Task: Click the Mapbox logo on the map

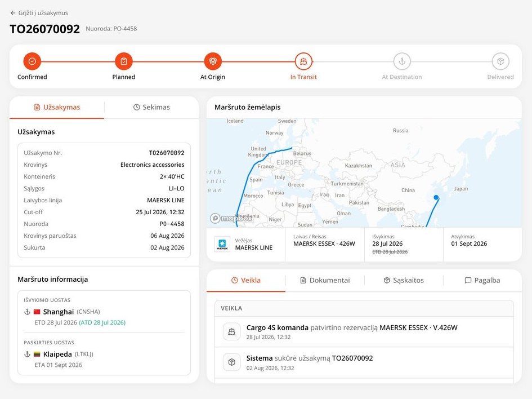Action: click(231, 218)
